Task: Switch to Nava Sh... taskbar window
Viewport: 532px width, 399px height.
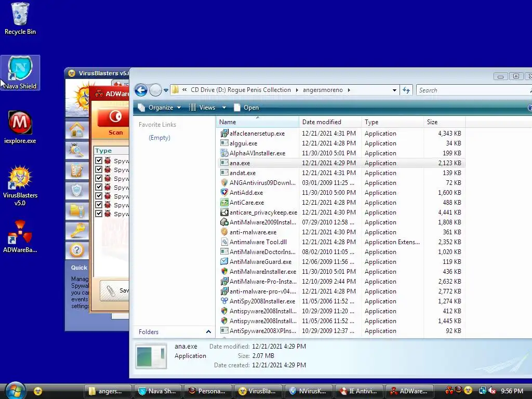Action: (158, 391)
